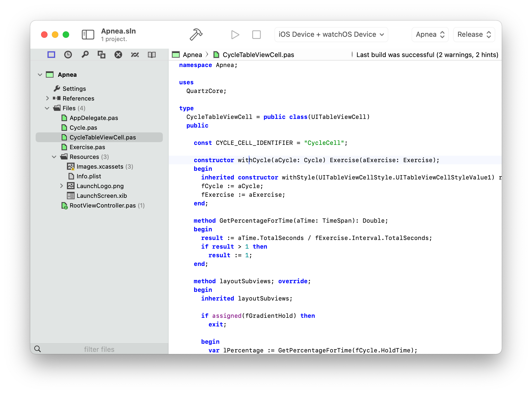Open the iOS Device + watchOS Device dropdown
Image resolution: width=532 pixels, height=394 pixels.
pos(331,35)
